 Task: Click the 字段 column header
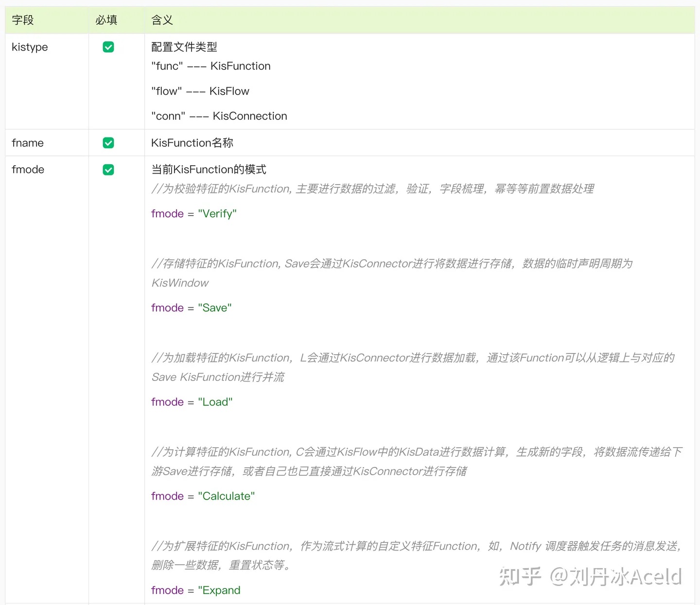23,20
